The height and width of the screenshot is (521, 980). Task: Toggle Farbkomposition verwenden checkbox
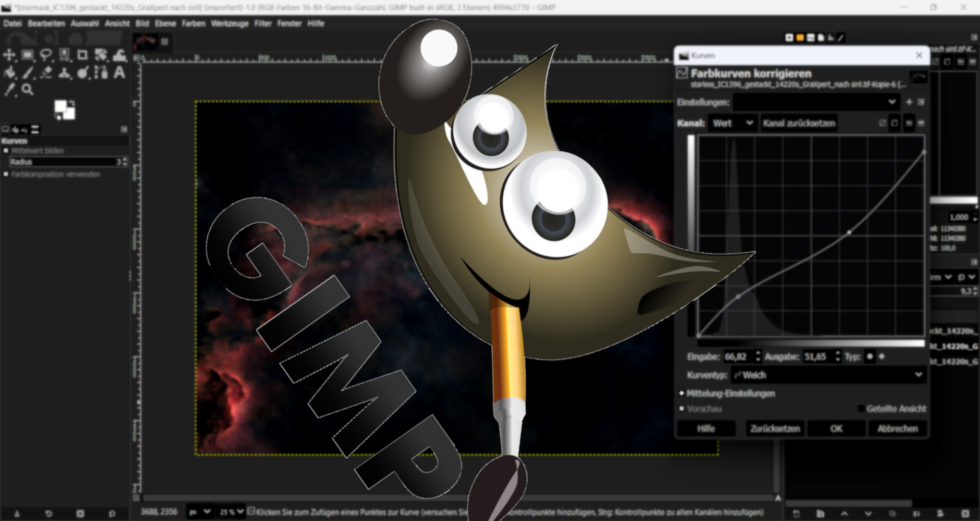pos(6,174)
